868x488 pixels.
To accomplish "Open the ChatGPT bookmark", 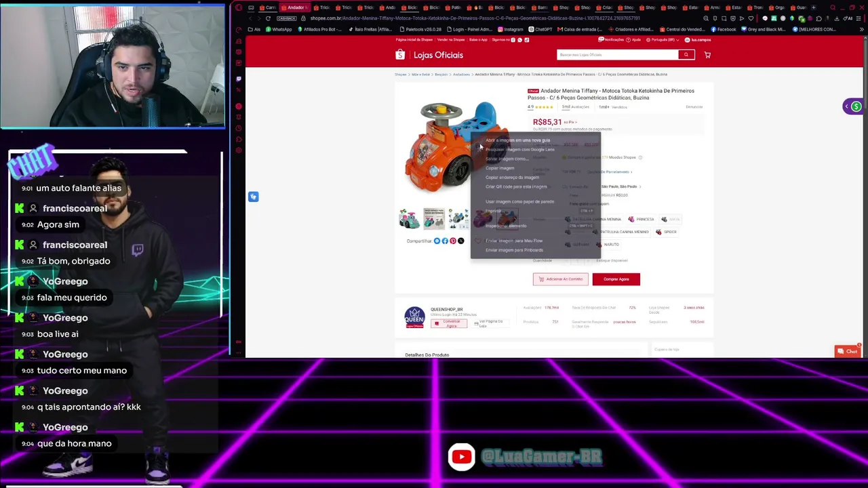I will [x=541, y=29].
